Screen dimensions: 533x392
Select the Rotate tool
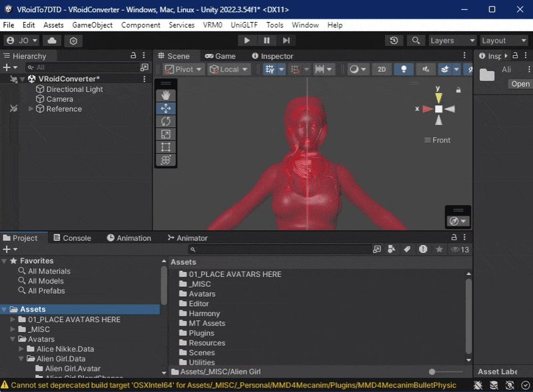click(166, 121)
